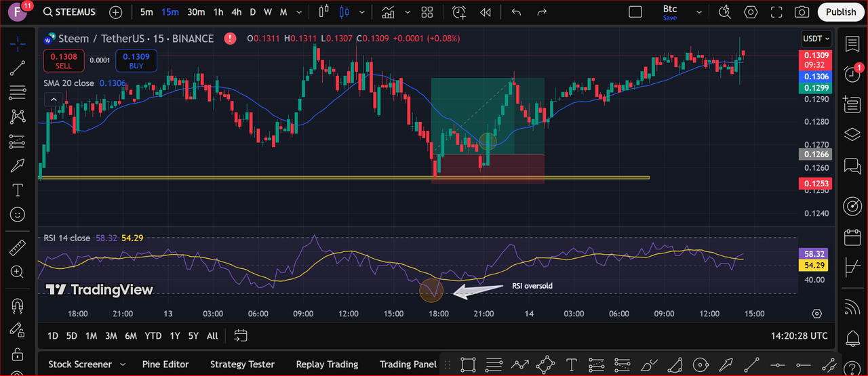Enter fullscreen mode
Screen dimensions: 868x376
click(x=776, y=12)
